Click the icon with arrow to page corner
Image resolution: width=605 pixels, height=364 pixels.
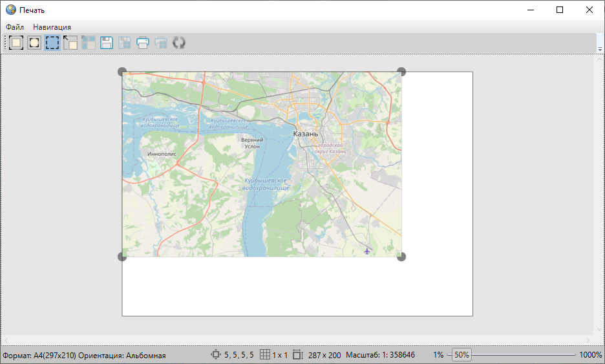tap(70, 43)
